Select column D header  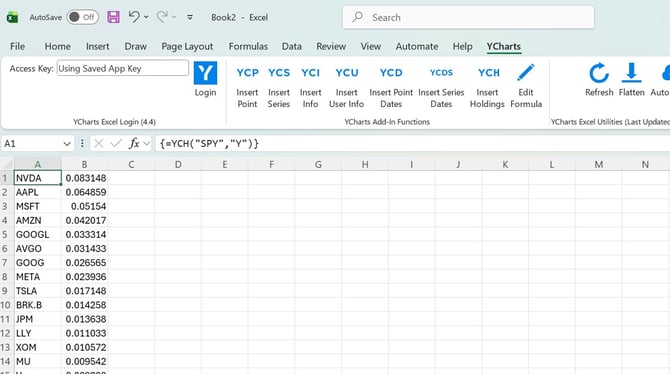tap(178, 164)
